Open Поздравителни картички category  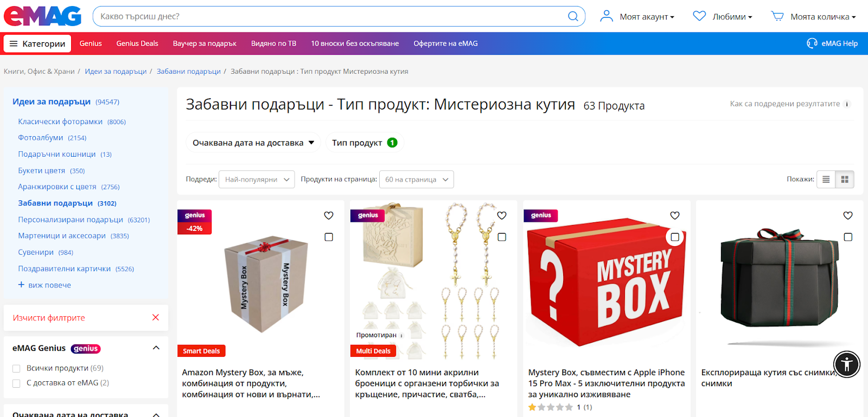coord(65,268)
